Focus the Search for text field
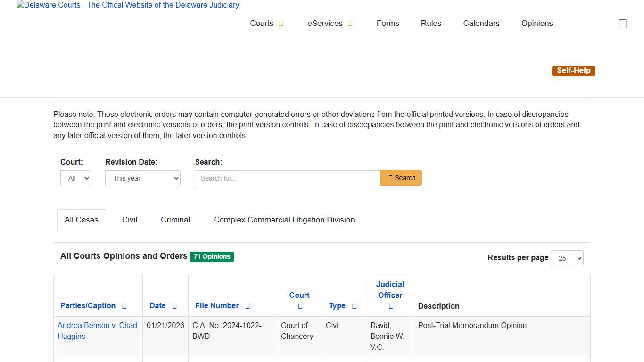The width and height of the screenshot is (644, 362). pyautogui.click(x=288, y=178)
